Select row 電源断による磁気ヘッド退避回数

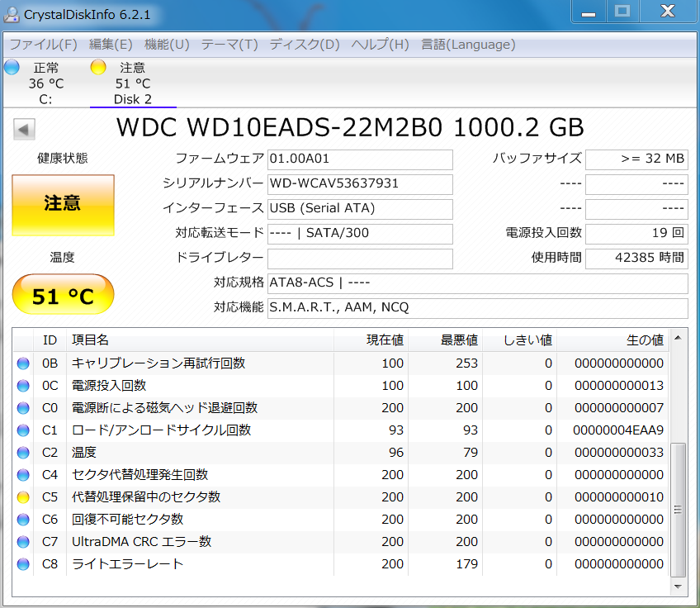341,408
